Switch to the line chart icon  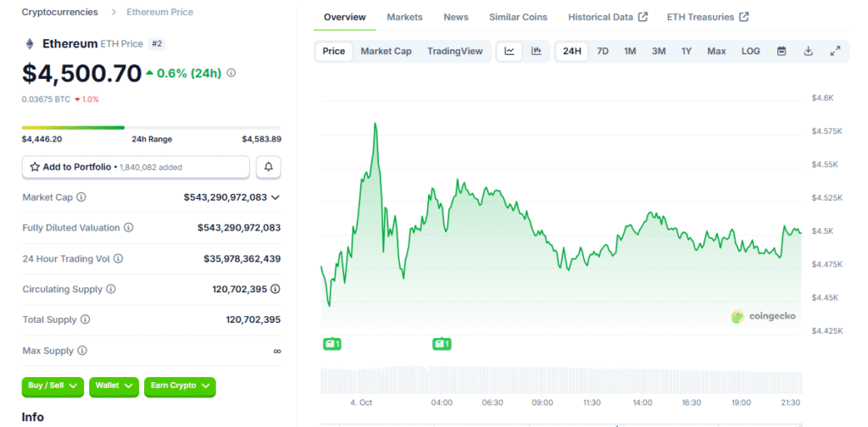tap(509, 51)
